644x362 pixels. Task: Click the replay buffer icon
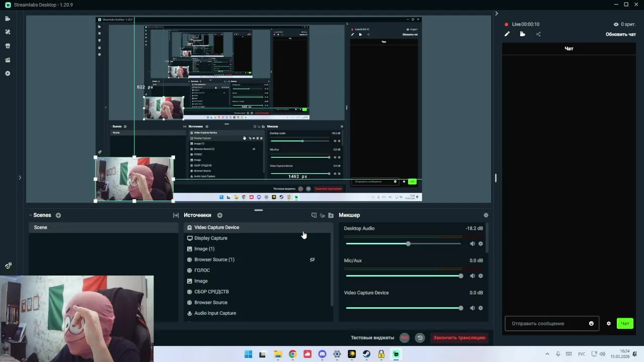pyautogui.click(x=420, y=338)
